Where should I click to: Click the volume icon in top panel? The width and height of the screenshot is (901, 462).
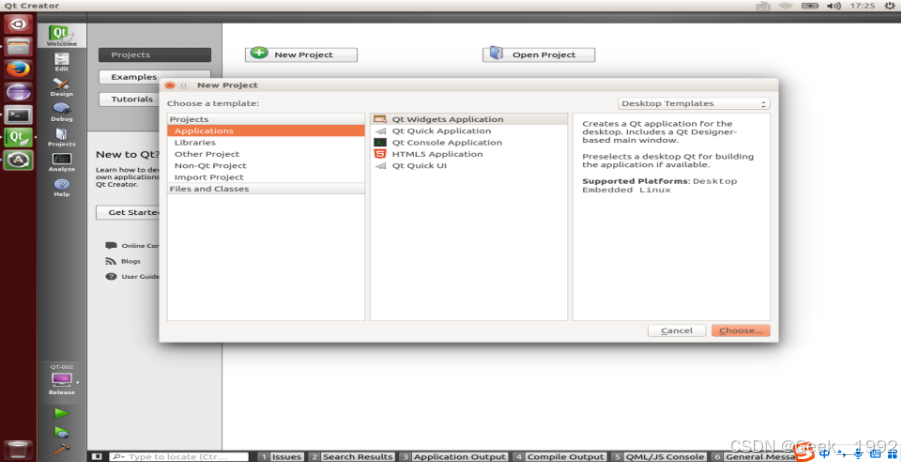[834, 6]
